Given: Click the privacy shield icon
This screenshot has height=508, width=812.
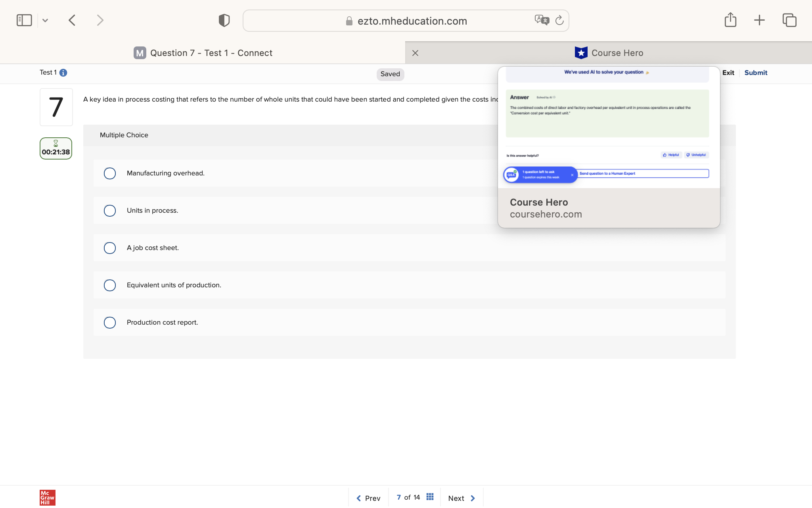Looking at the screenshot, I should tap(224, 20).
